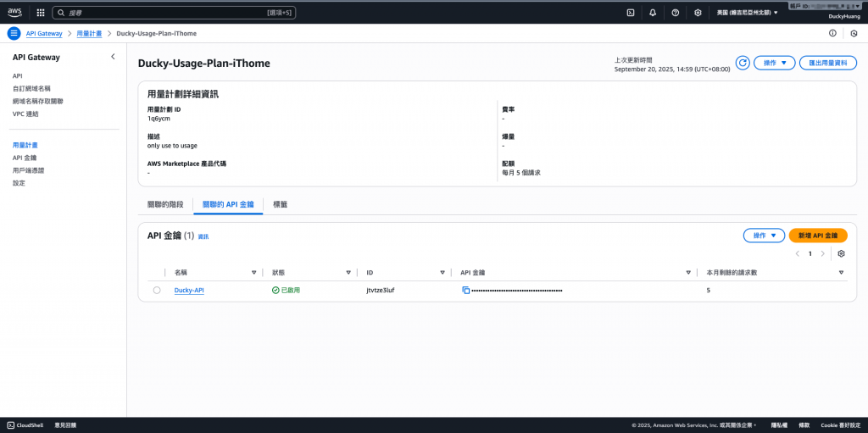Viewport: 868px width, 433px height.
Task: Launch CloudShell from top toolbar icon
Action: click(630, 13)
